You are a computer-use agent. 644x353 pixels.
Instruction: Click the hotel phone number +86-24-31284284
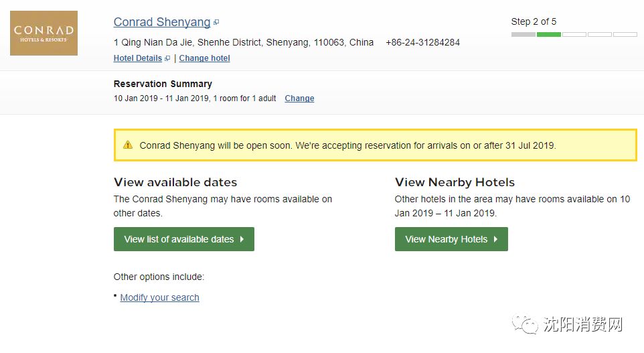(422, 42)
